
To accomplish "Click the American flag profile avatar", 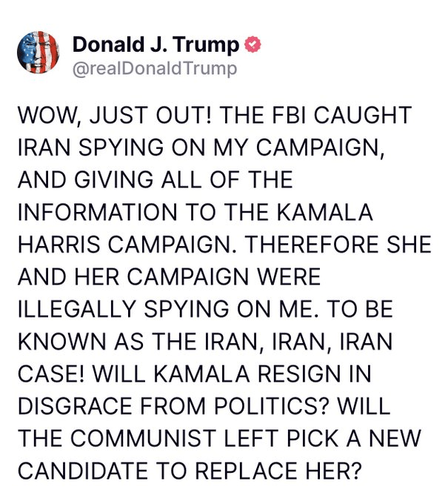I will pos(37,55).
